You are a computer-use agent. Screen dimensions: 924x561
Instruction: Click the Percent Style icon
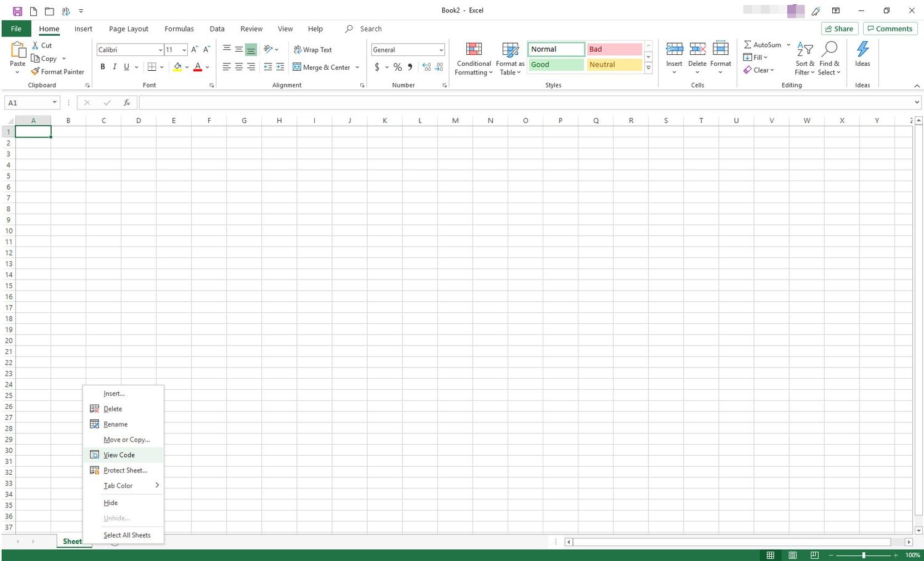coord(397,67)
